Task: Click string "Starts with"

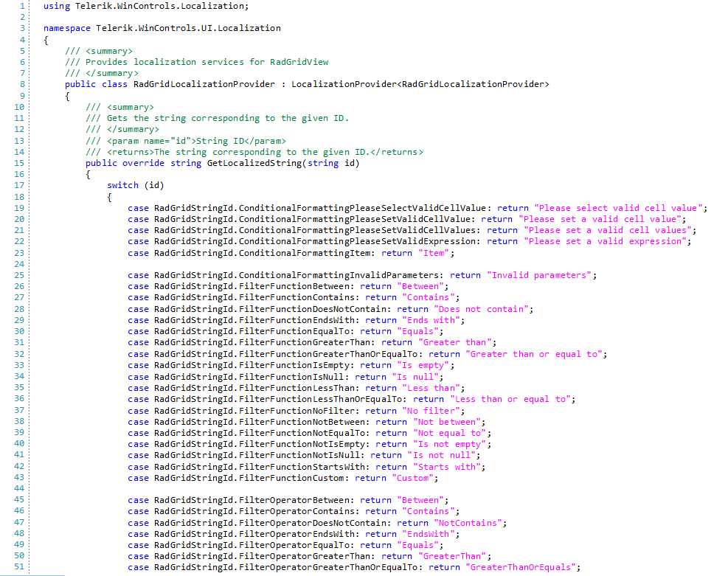Action: click(447, 467)
